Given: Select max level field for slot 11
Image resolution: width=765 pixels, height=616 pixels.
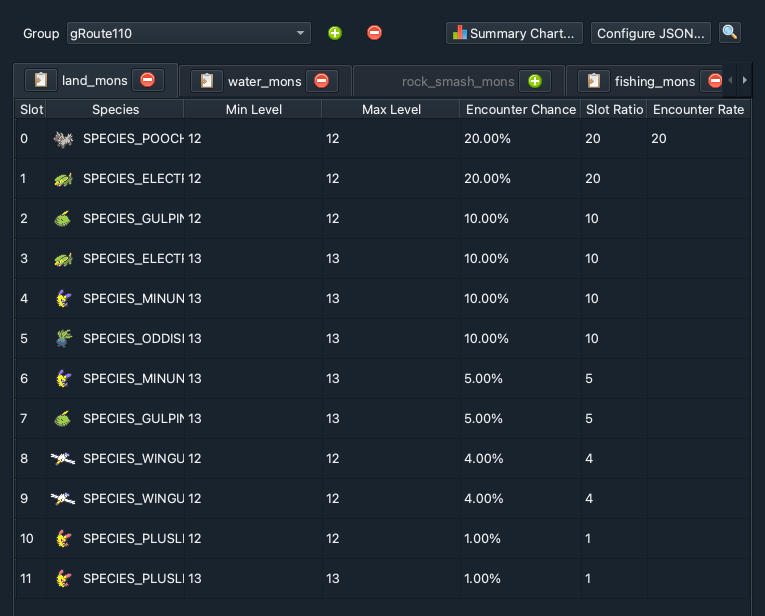Looking at the screenshot, I should coord(391,578).
